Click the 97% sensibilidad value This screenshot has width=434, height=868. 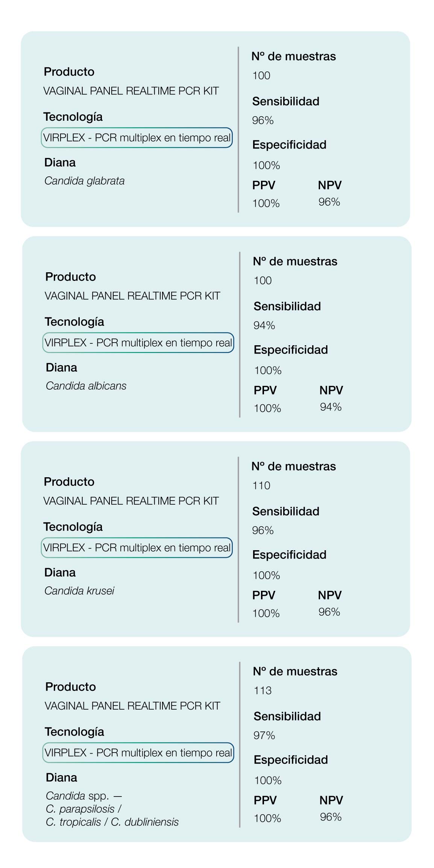pos(264,735)
